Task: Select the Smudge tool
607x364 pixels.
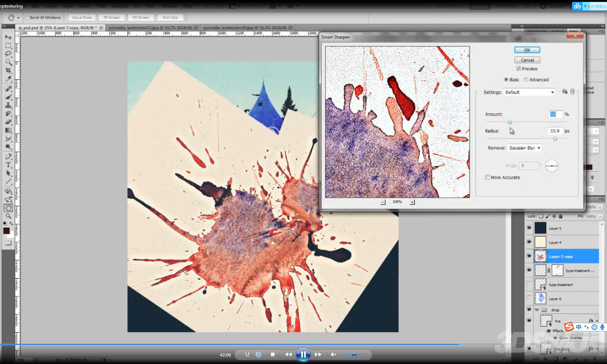Action: pos(8,138)
